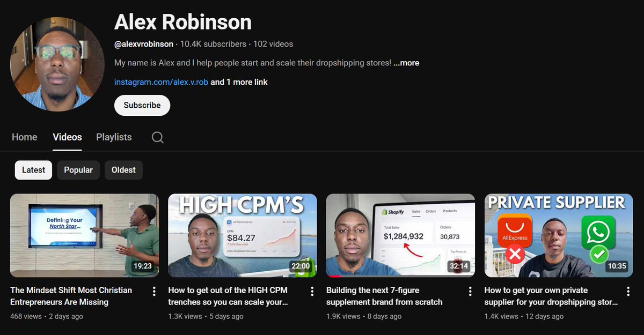
Task: Open title 'The Mindset Shift Most Christian Entrepreneurs'
Action: (71, 296)
